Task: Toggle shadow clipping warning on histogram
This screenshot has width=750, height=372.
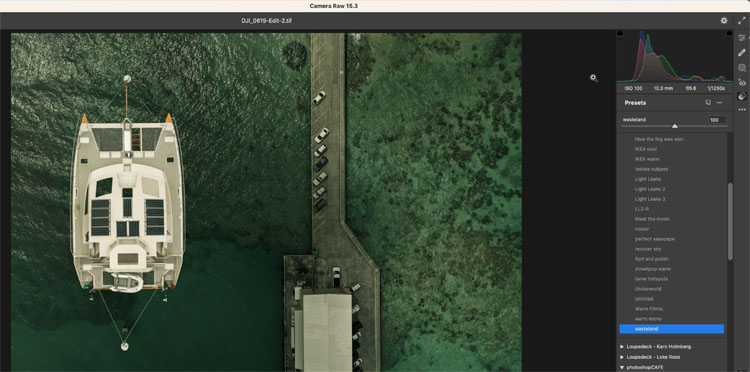Action: pos(620,33)
